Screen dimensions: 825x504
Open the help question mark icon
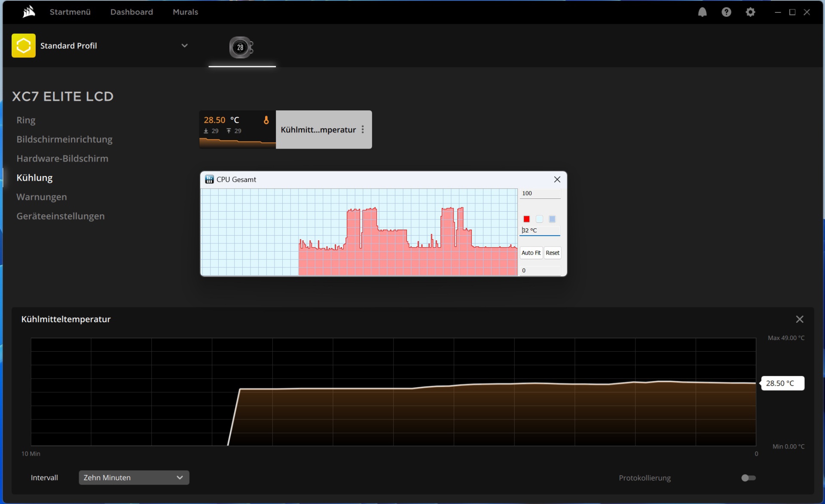point(726,12)
